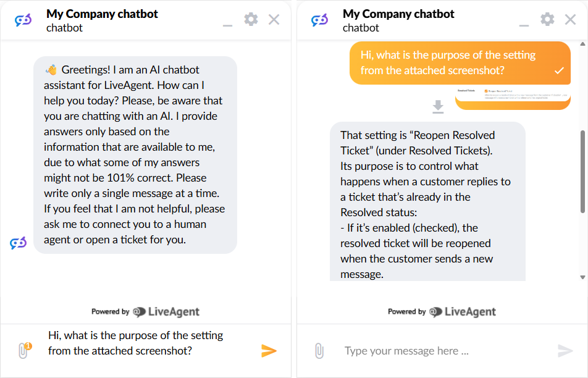
Task: Open Powered by LiveAgent link under the greeting
Action: [146, 312]
